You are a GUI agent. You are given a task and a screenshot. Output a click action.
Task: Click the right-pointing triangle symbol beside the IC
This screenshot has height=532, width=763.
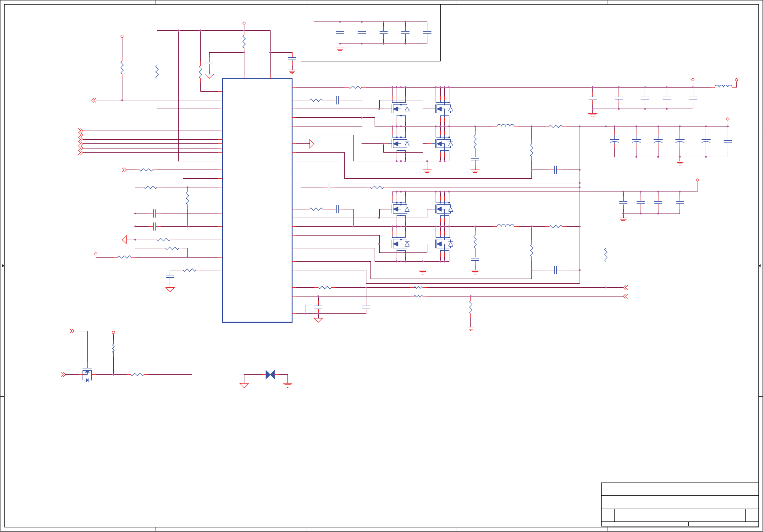(x=311, y=144)
